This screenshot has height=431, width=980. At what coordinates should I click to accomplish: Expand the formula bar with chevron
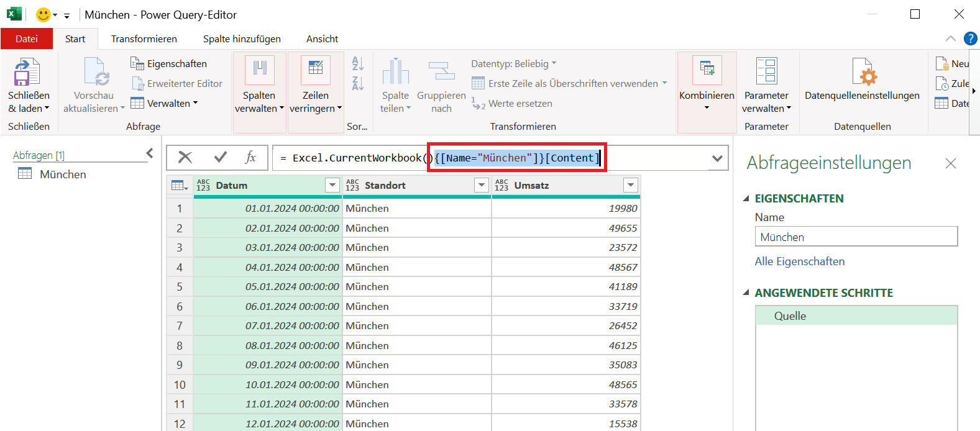(x=717, y=158)
